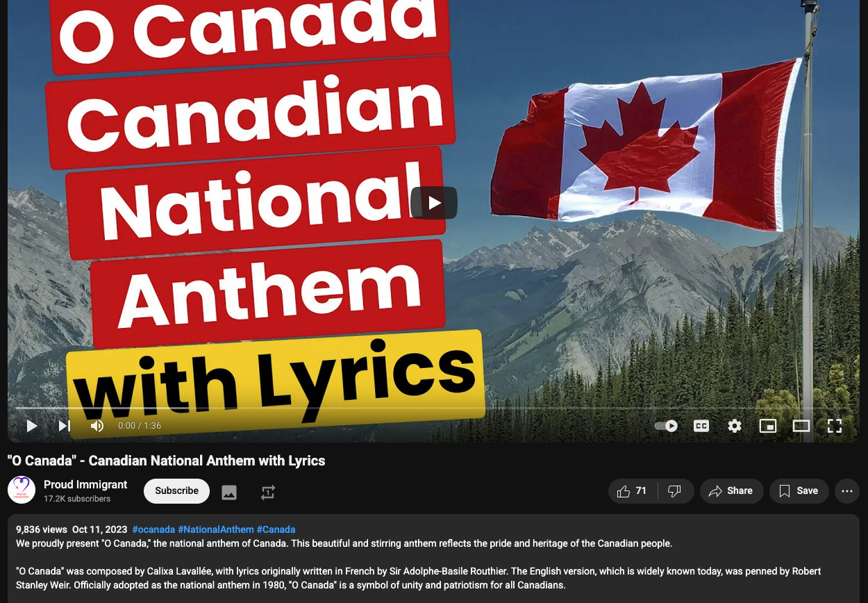Save the video to a playlist

click(799, 491)
